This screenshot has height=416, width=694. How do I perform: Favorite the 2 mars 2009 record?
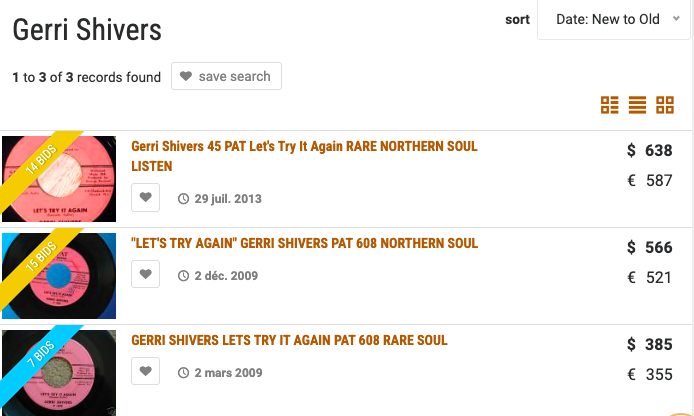point(145,371)
